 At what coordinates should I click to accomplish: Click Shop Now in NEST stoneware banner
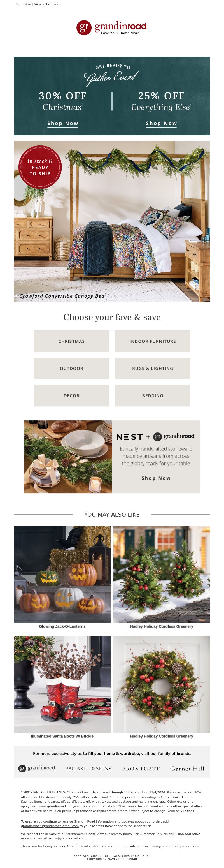[156, 478]
